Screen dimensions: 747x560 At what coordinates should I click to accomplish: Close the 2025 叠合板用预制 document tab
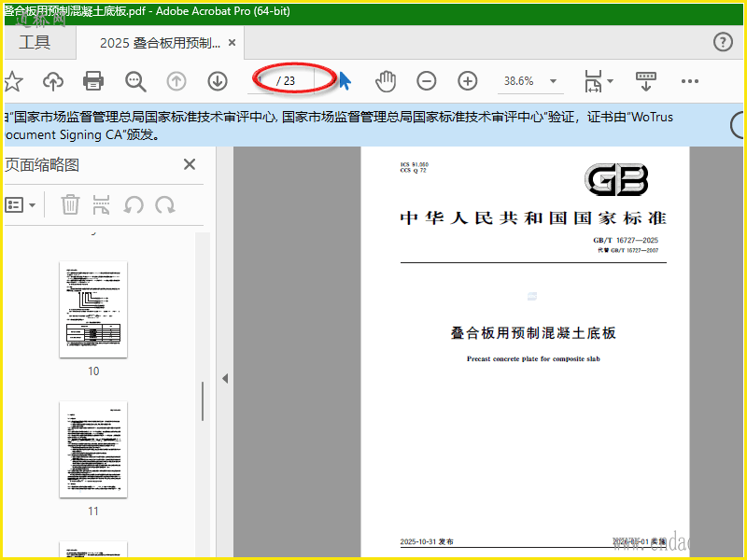point(232,43)
